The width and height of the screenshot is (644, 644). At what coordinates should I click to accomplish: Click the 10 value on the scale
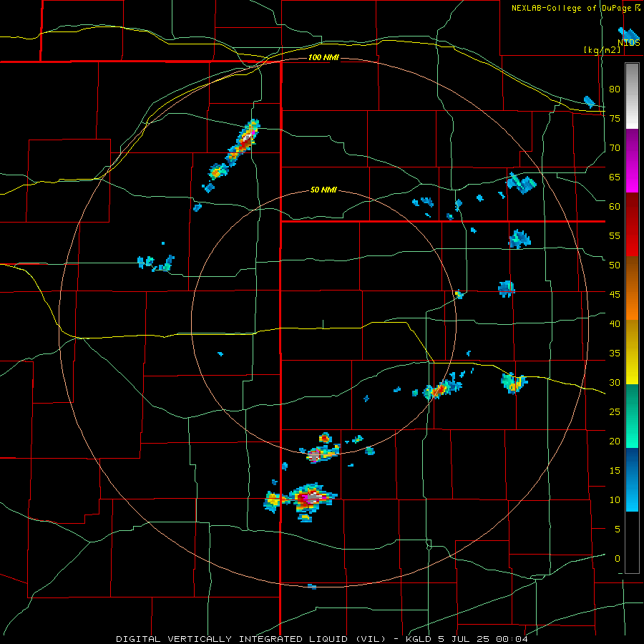pos(615,500)
